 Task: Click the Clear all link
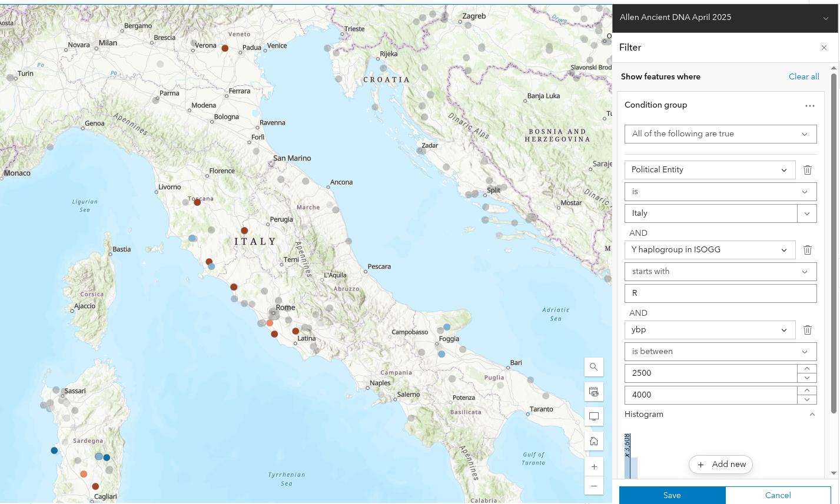point(804,76)
